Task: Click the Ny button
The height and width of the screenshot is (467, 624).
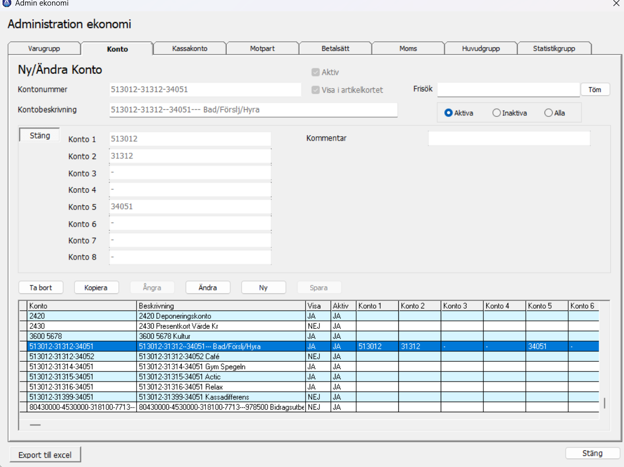Action: (x=263, y=287)
